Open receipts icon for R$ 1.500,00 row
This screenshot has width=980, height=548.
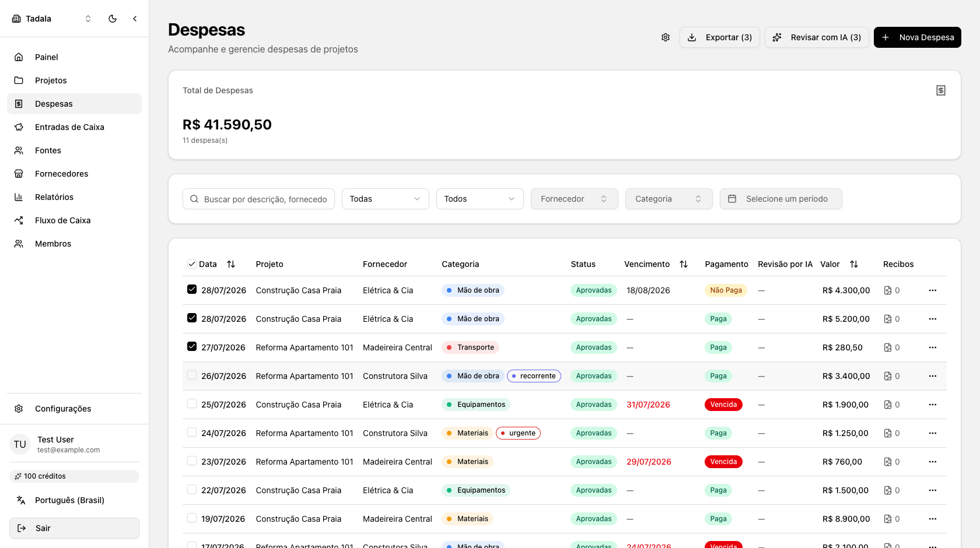(888, 490)
